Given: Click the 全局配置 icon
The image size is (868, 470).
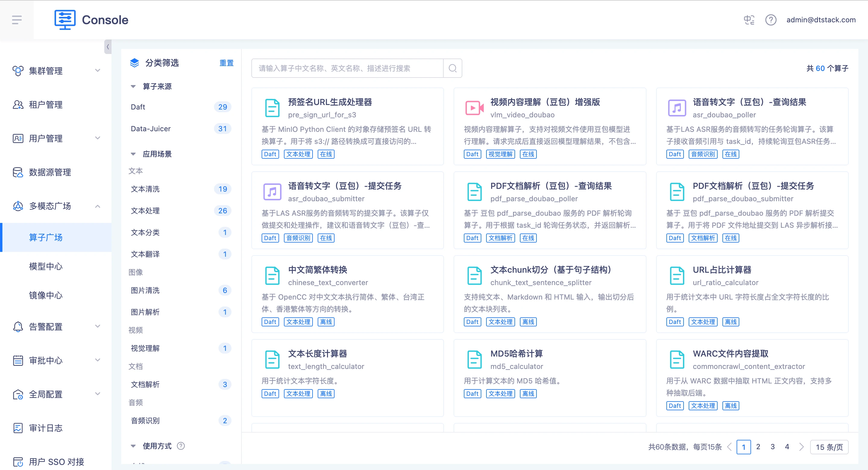Looking at the screenshot, I should pos(18,394).
